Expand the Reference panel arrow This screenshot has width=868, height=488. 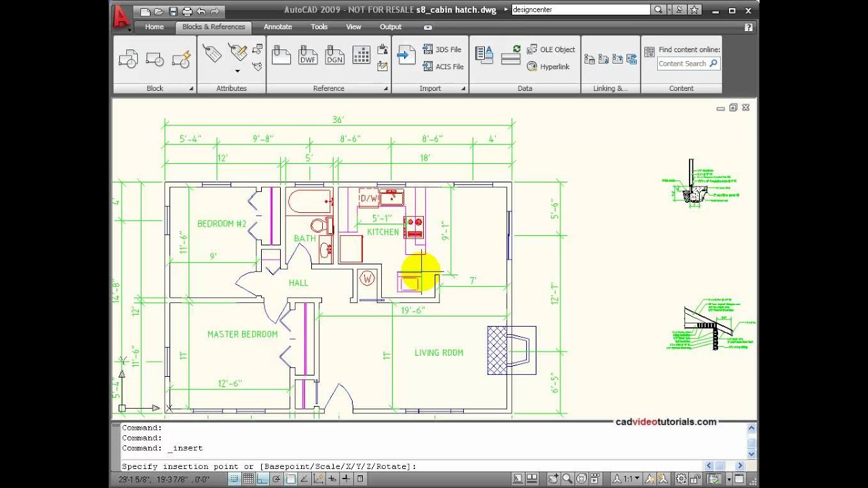click(x=386, y=89)
